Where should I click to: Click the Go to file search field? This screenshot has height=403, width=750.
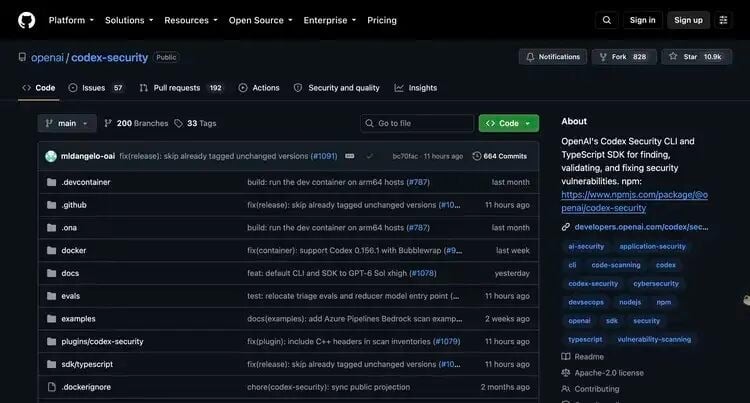[x=417, y=123]
